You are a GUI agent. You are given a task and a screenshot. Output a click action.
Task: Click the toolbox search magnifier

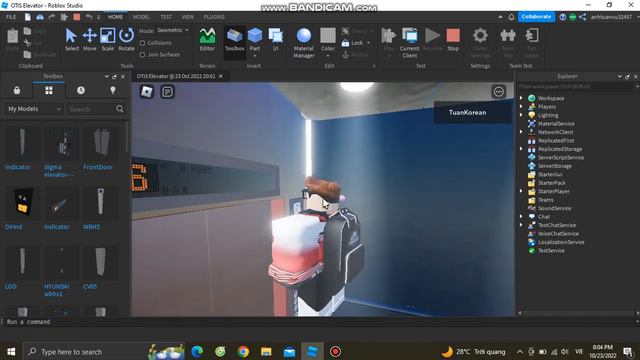[x=120, y=109]
